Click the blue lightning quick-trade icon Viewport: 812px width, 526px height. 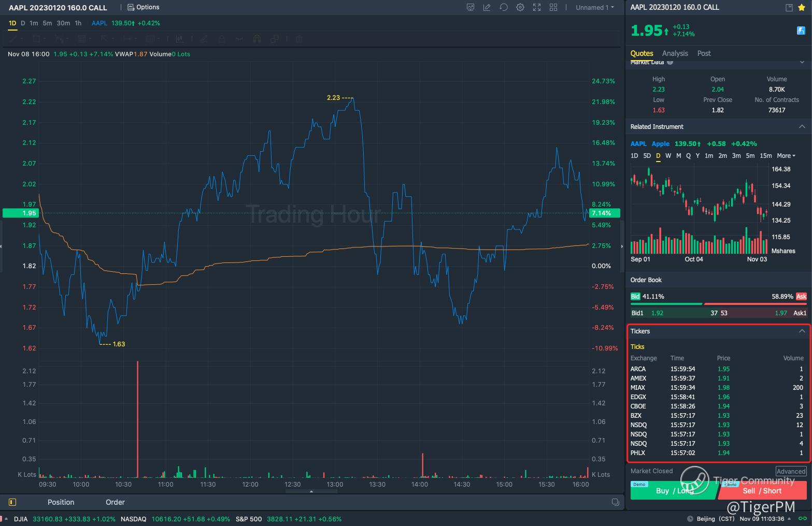801,31
